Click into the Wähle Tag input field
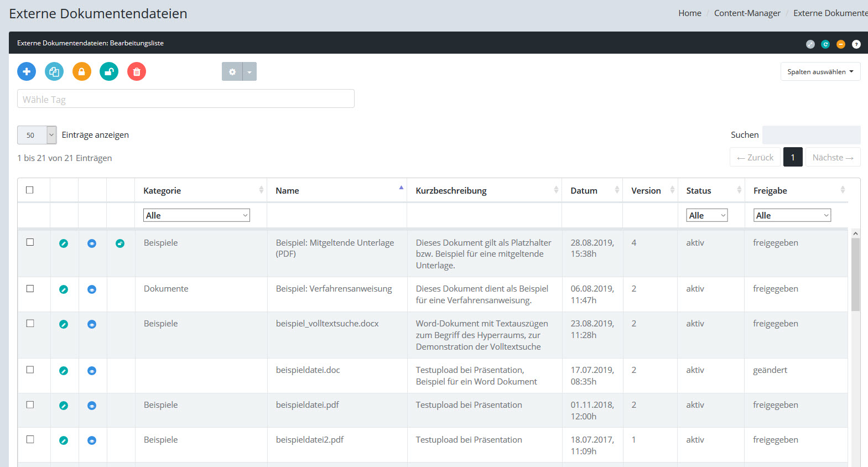Image resolution: width=868 pixels, height=467 pixels. [x=185, y=99]
